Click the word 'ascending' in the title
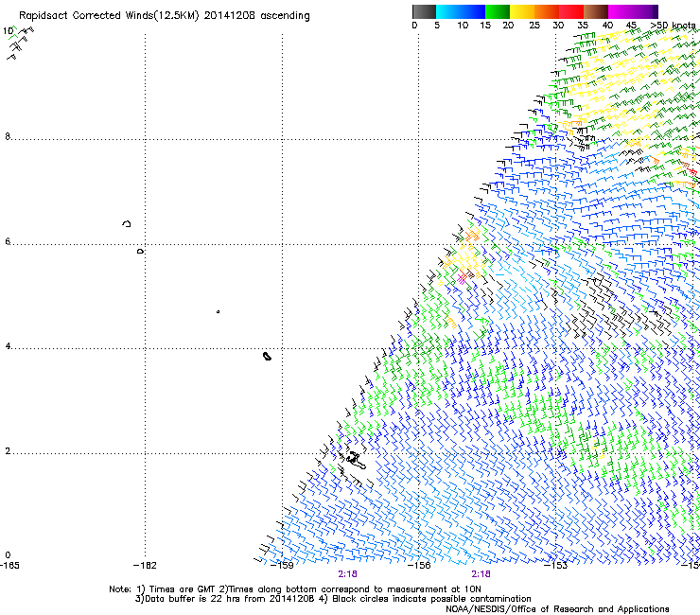The width and height of the screenshot is (700, 615). pyautogui.click(x=285, y=16)
